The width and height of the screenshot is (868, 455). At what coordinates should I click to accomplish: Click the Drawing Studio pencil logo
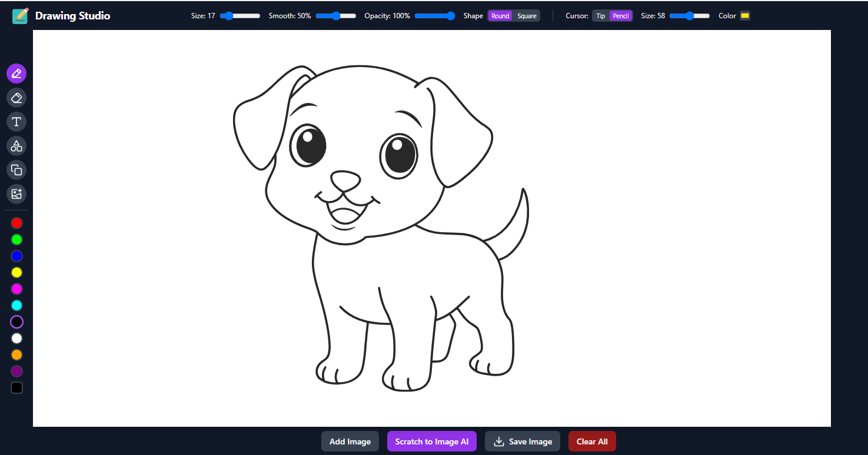(21, 16)
